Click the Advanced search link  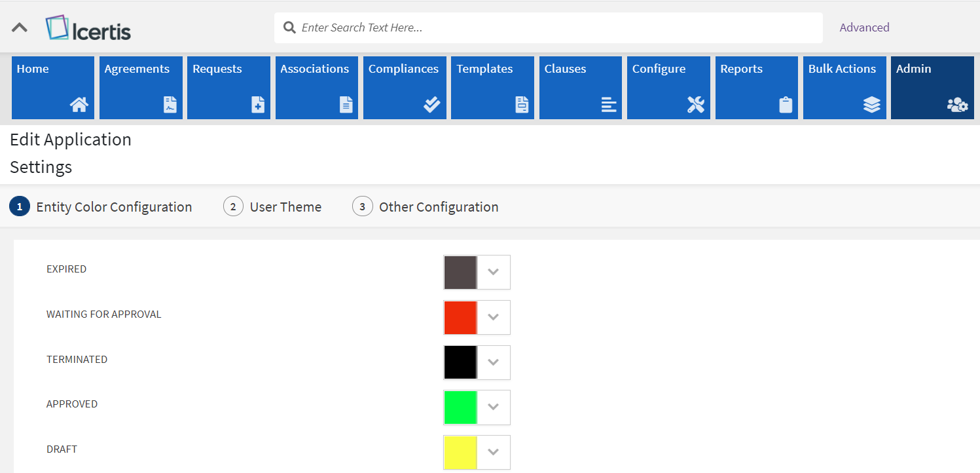pos(864,28)
